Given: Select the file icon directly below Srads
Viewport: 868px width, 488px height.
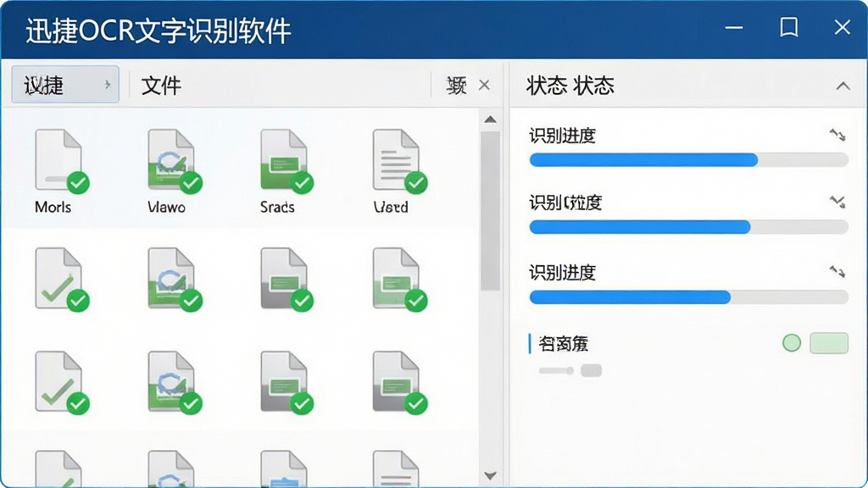Looking at the screenshot, I should click(283, 278).
